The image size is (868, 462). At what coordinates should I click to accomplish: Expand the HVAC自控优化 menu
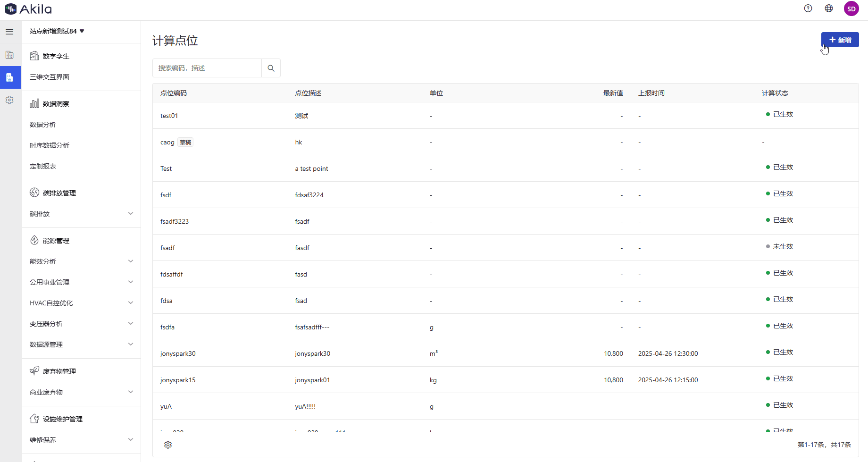[x=81, y=303]
